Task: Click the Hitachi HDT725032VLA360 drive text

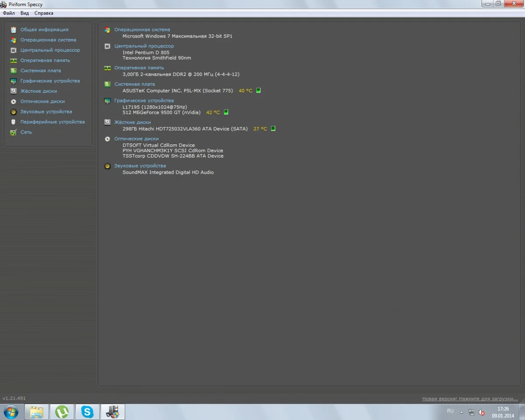Action: (x=185, y=129)
